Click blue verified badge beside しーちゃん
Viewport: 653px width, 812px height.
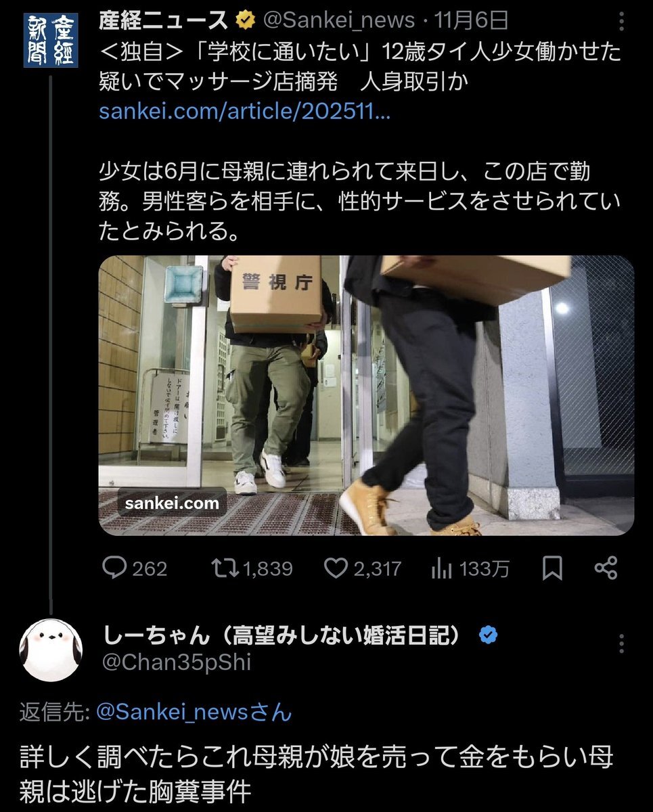tap(488, 635)
